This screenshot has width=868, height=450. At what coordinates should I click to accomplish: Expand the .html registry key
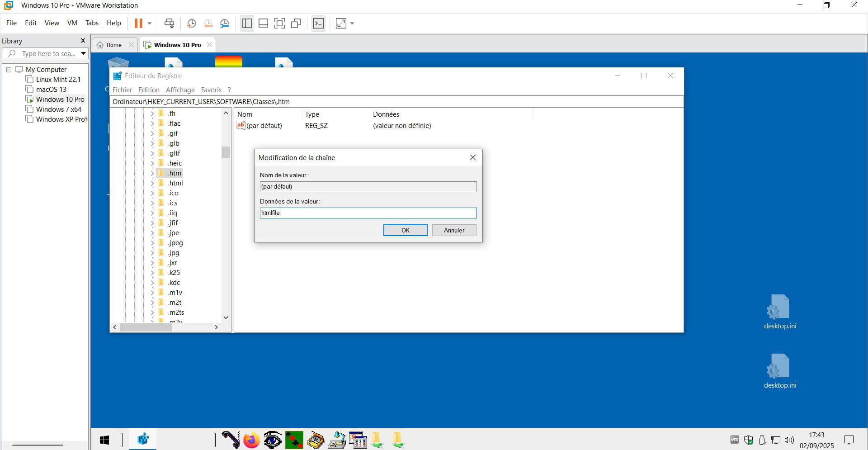tap(152, 183)
